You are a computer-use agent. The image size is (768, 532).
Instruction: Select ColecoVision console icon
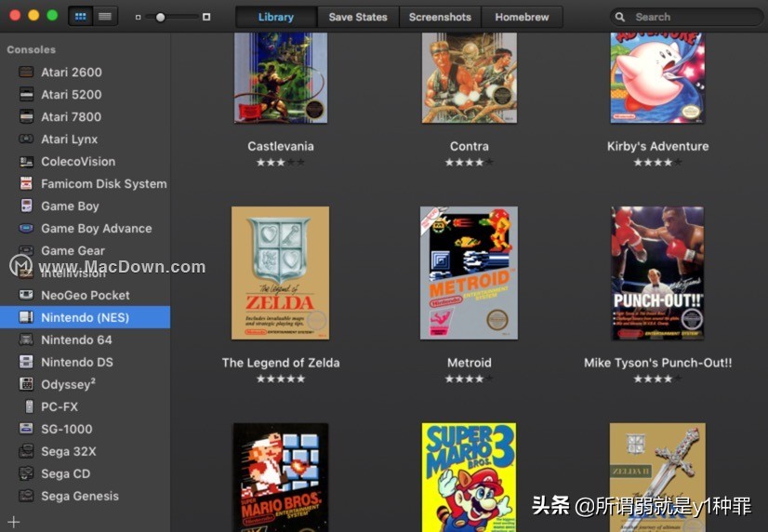coord(26,161)
